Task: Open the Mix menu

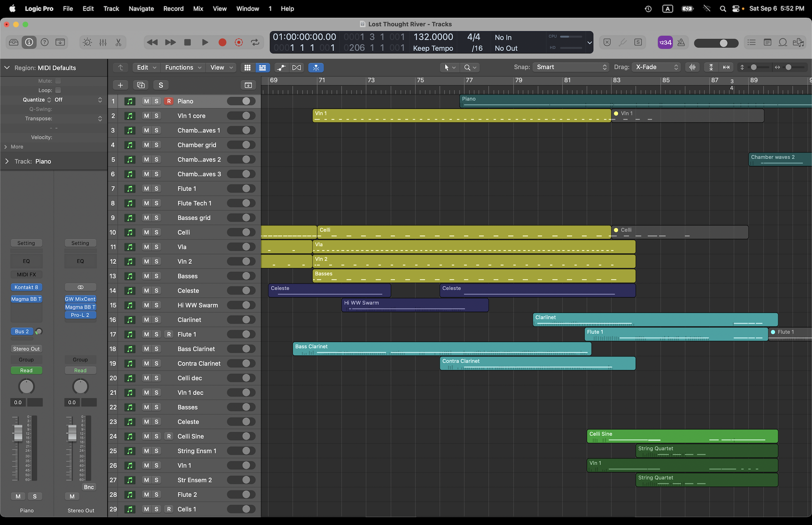Action: pyautogui.click(x=198, y=9)
